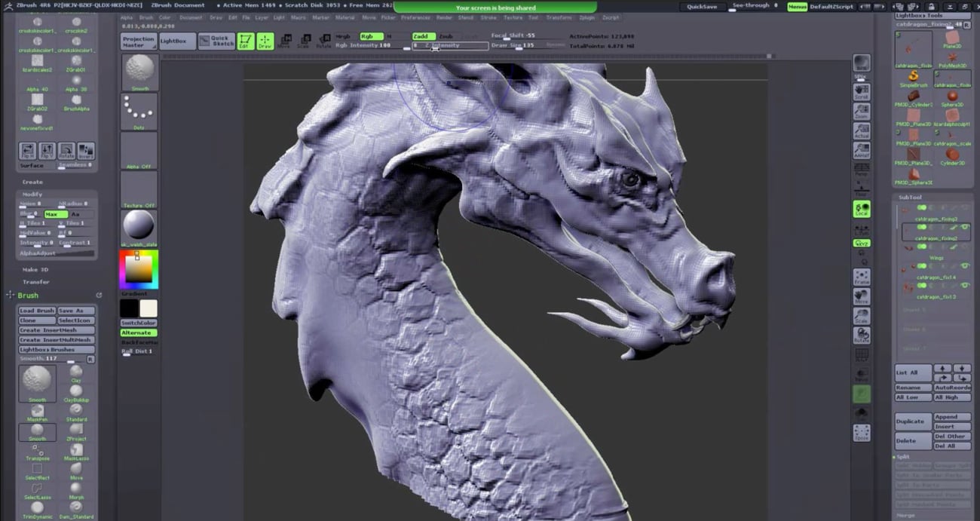Screen dimensions: 980x521
Task: Select the MaskPen brush
Action: (x=37, y=412)
